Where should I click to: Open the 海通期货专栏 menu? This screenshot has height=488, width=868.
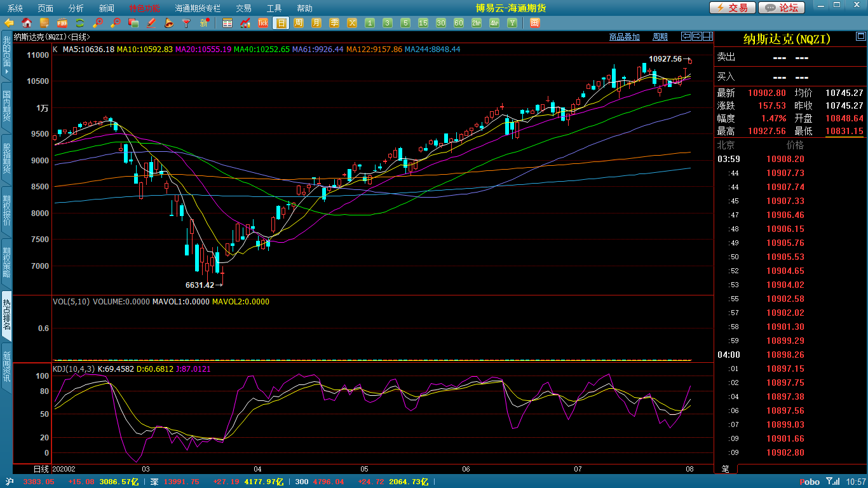point(198,8)
